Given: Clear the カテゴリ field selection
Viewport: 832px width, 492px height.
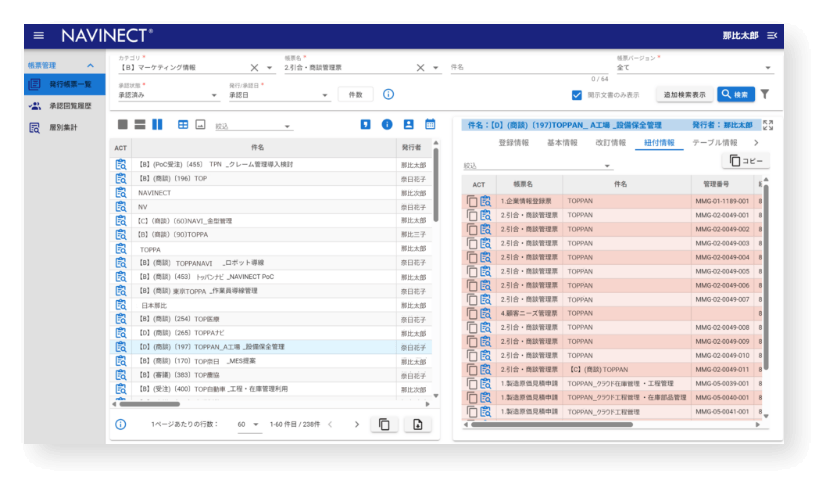Looking at the screenshot, I should tap(254, 67).
